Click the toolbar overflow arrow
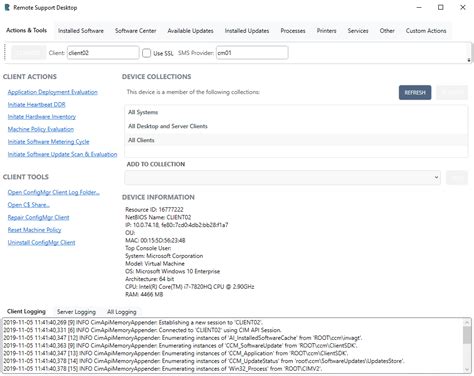Image resolution: width=474 pixels, height=376 pixels. coord(469,60)
